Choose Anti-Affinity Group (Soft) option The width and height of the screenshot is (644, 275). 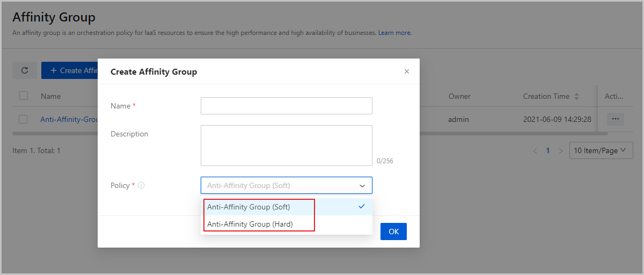tap(248, 207)
